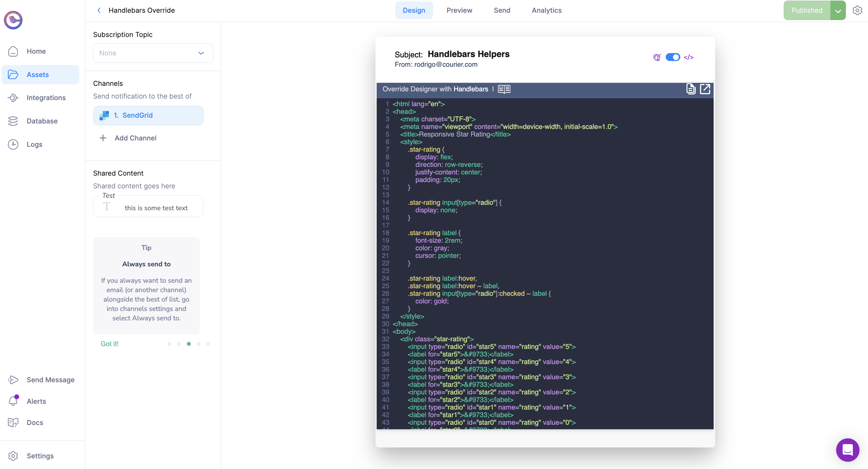Select the third tip pagination dot

click(189, 344)
